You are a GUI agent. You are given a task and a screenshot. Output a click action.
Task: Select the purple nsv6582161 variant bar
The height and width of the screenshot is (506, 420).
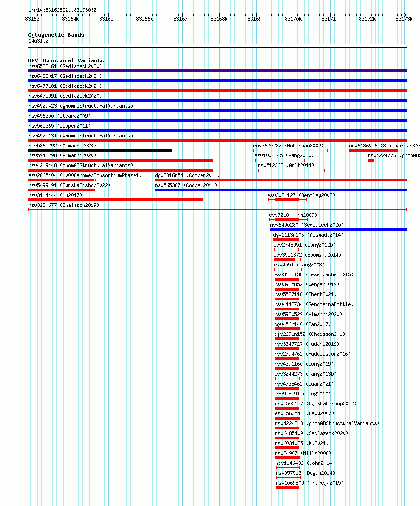pos(217,71)
